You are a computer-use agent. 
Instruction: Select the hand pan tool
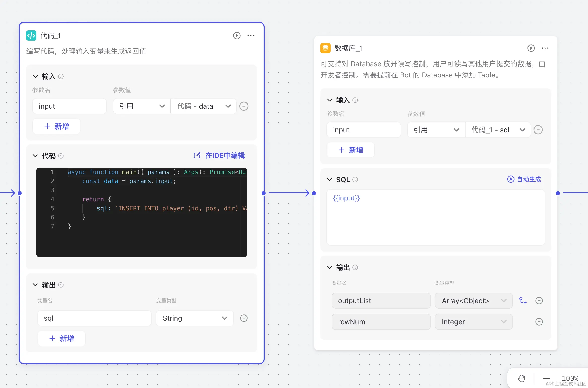tap(521, 378)
